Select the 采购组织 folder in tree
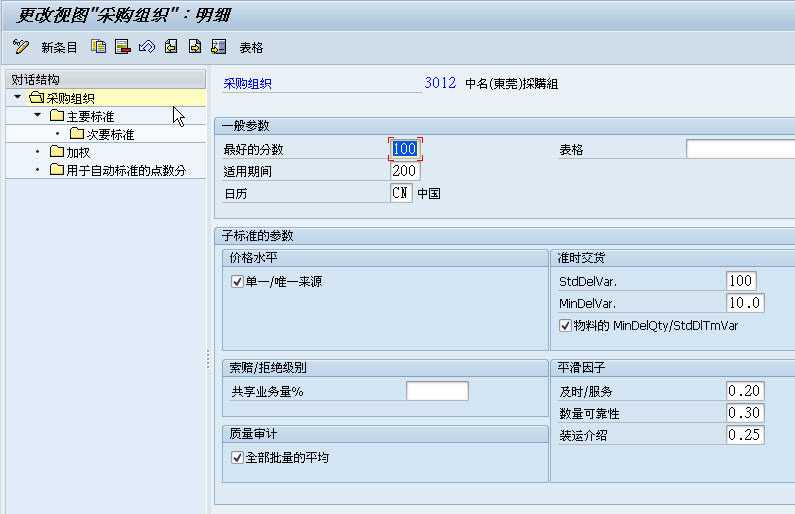Image resolution: width=795 pixels, height=514 pixels. pyautogui.click(x=62, y=98)
